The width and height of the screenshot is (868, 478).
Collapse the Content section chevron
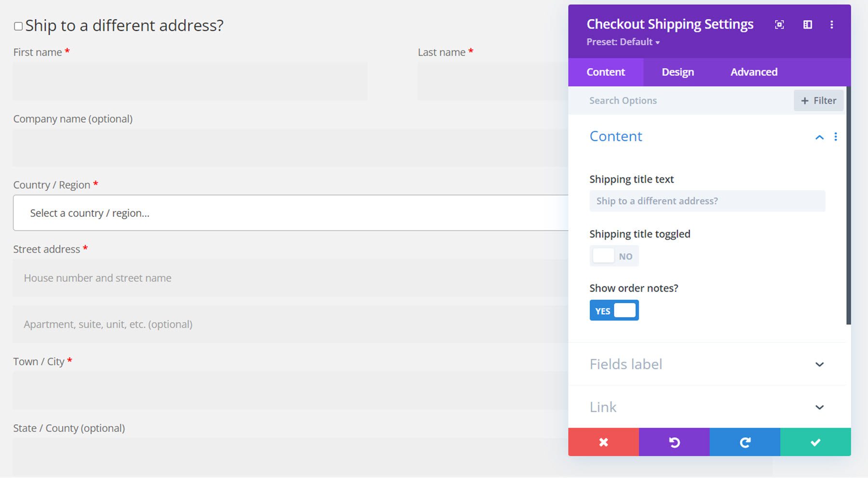click(819, 137)
